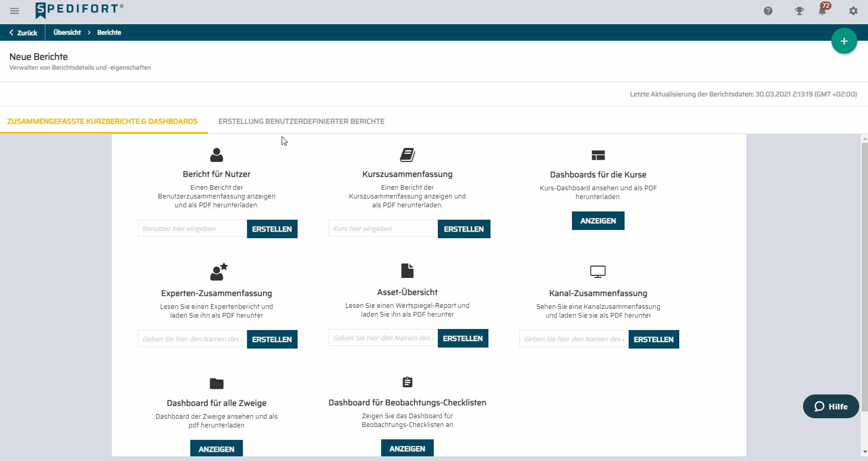Click the Dashboard für alle Zweige title

[x=217, y=403]
